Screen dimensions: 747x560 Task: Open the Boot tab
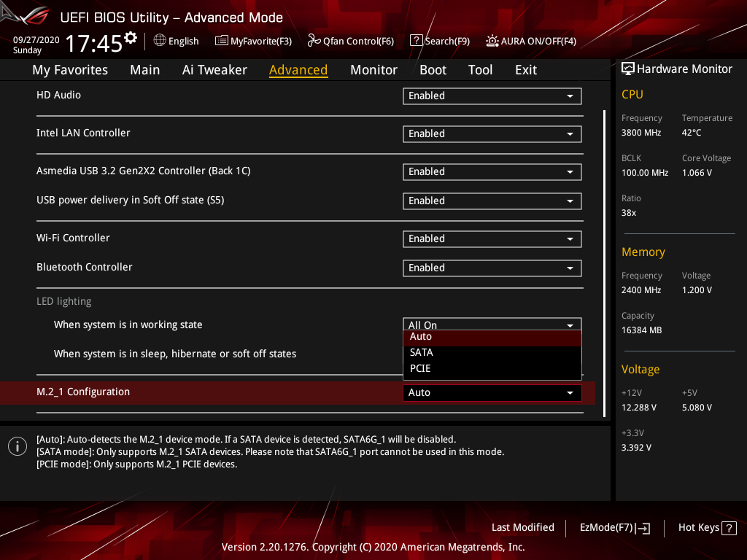(x=433, y=70)
